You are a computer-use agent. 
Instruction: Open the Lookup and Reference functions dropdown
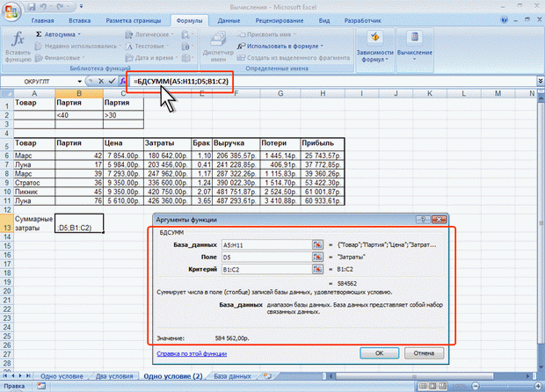(188, 34)
